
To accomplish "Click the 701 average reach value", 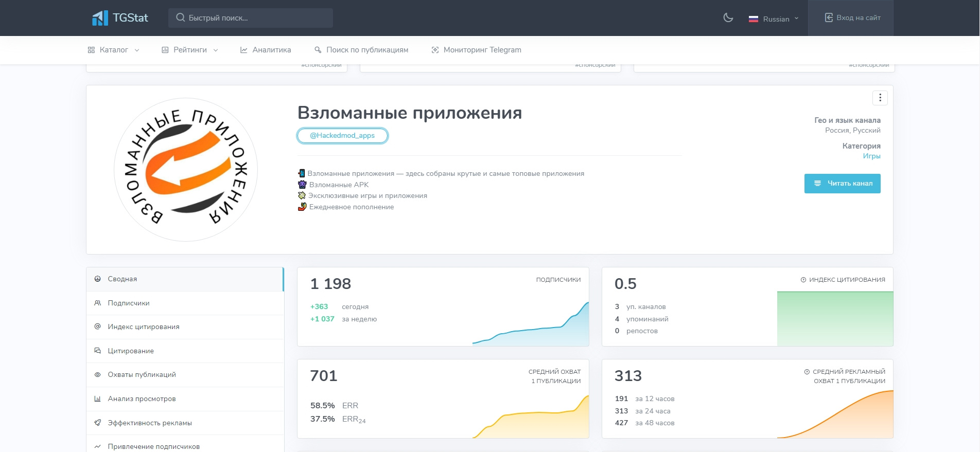I will point(324,376).
